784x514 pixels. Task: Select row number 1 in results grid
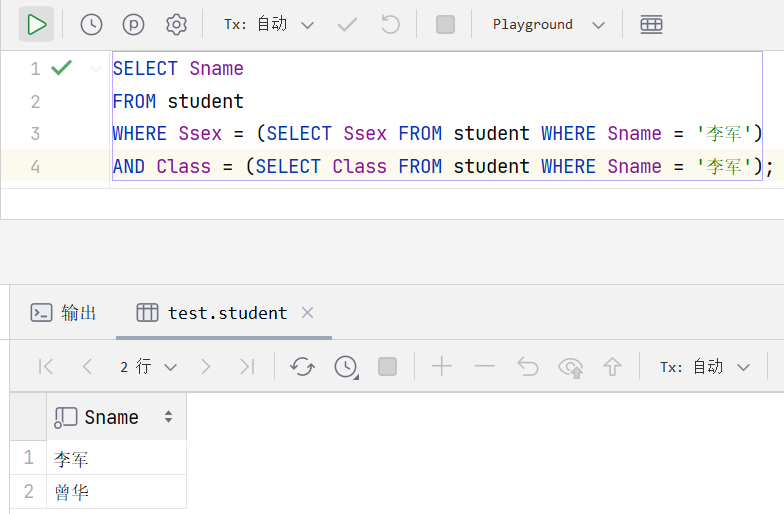point(28,458)
